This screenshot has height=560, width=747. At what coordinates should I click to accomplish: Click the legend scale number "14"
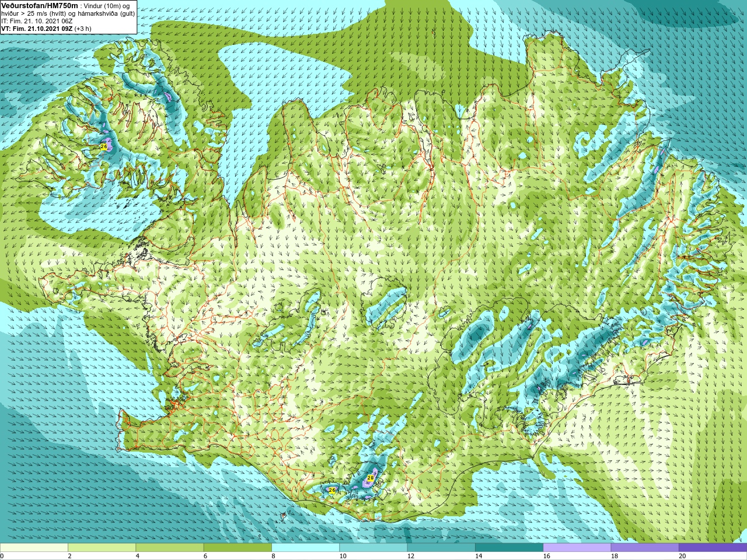[x=479, y=556]
